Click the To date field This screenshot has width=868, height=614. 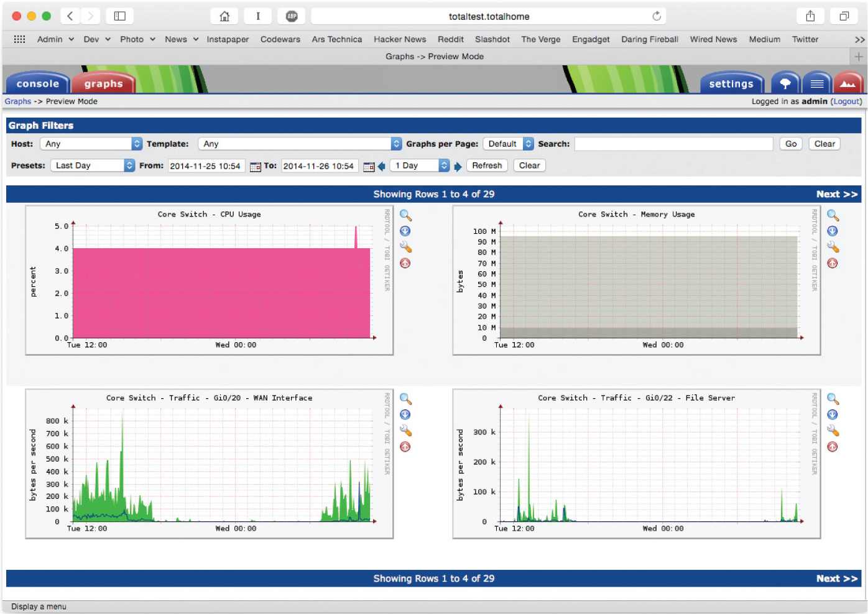click(320, 166)
